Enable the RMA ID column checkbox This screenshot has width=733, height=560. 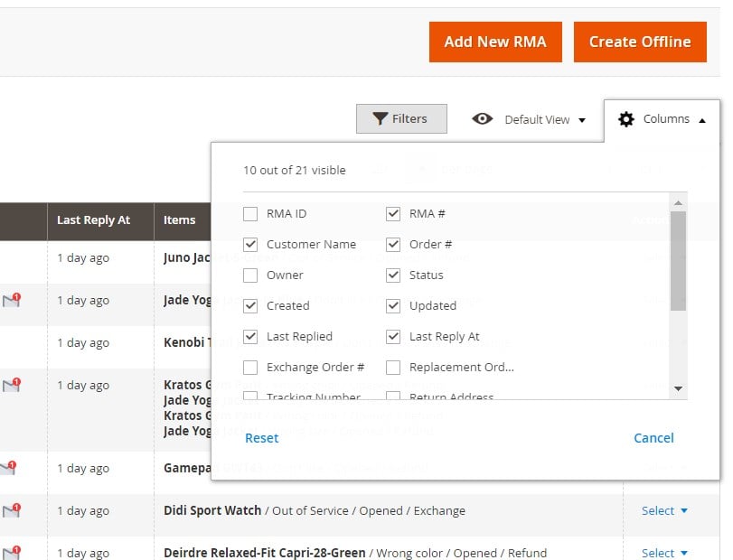click(250, 214)
